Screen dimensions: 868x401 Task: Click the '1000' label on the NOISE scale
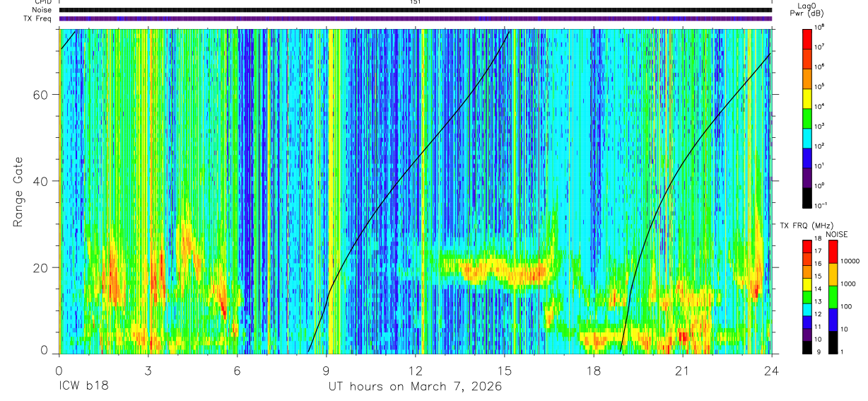848,284
